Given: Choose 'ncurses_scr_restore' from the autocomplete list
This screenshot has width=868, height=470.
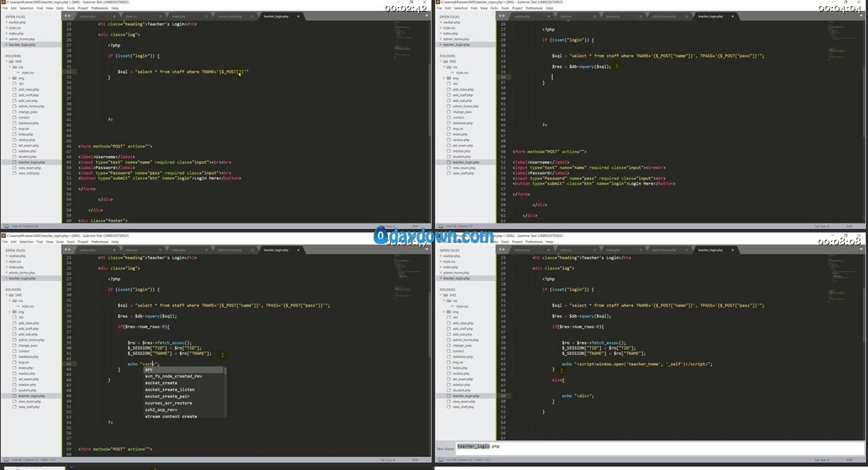Looking at the screenshot, I should [183, 403].
